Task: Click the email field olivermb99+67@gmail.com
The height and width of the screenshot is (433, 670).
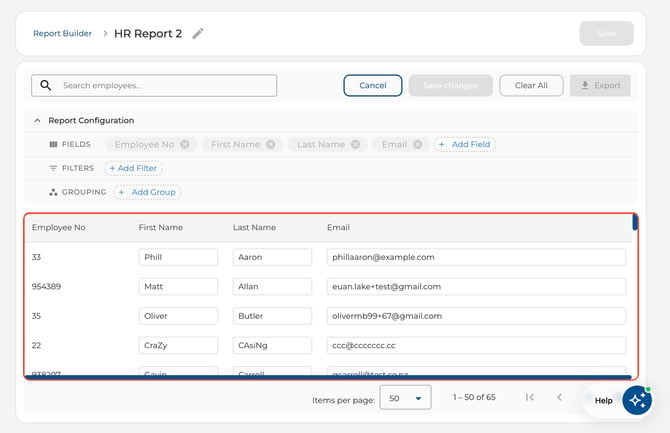Action: [476, 316]
